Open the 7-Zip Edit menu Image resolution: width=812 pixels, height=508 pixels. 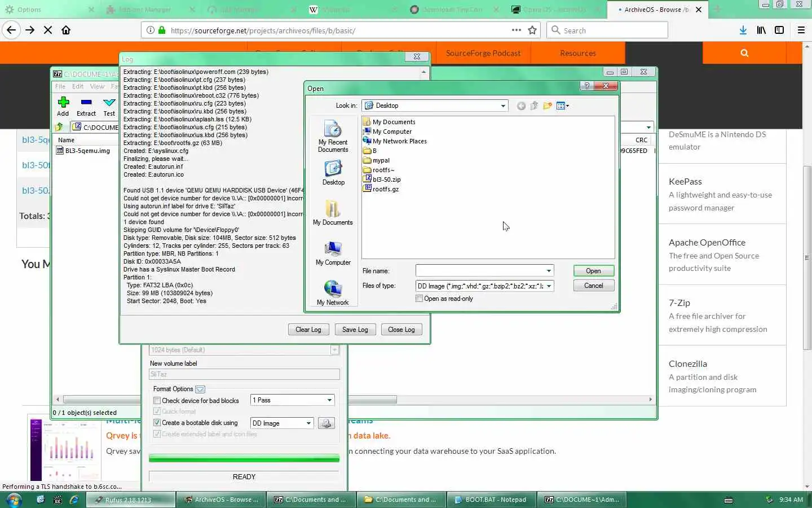pyautogui.click(x=78, y=86)
